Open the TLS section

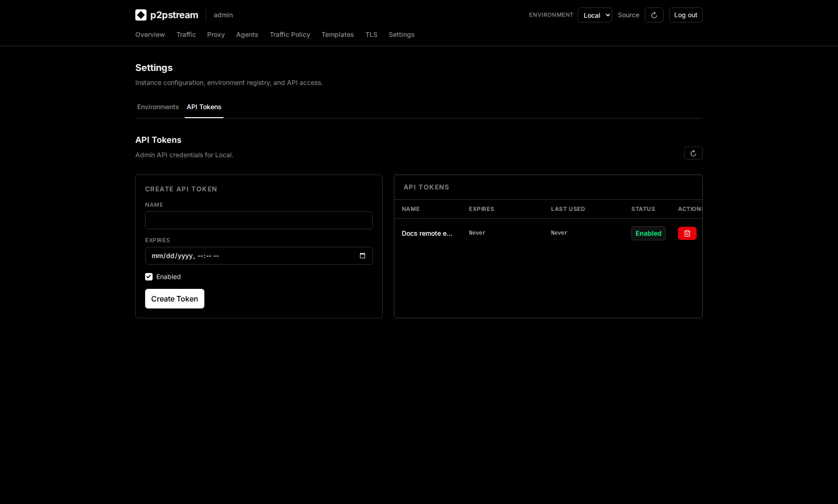[x=371, y=35]
